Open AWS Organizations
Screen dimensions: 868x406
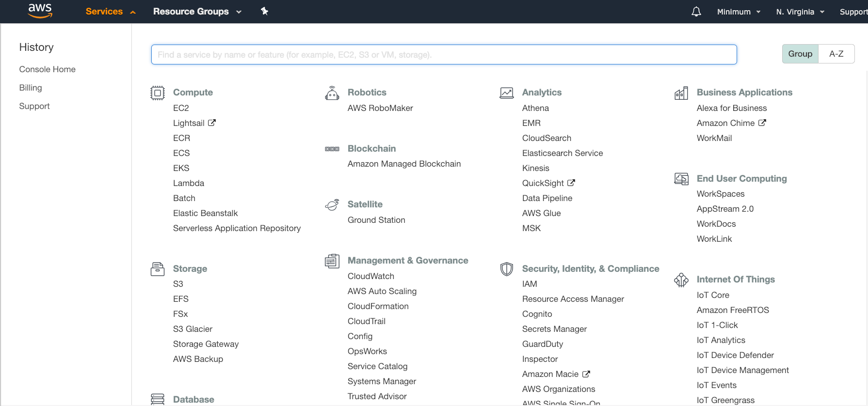tap(559, 389)
